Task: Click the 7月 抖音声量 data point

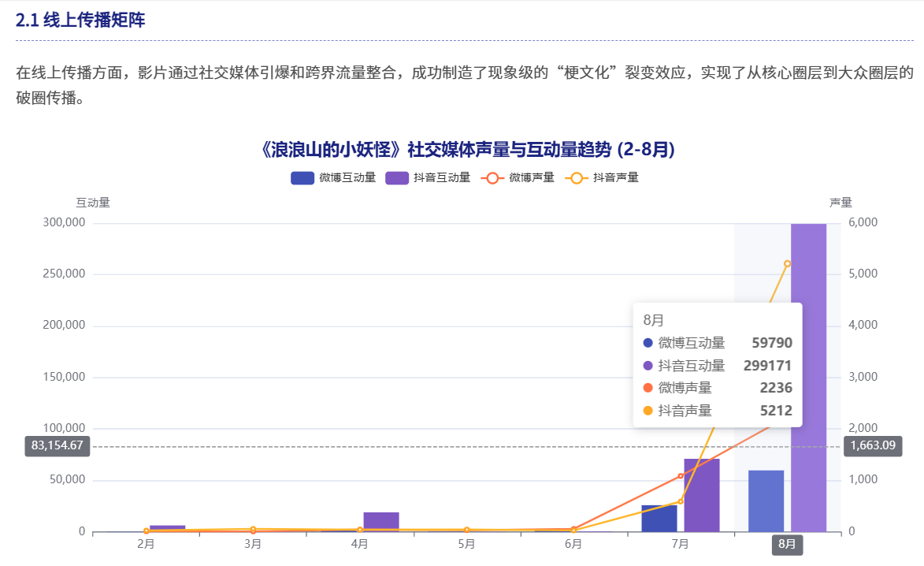Action: tap(681, 501)
